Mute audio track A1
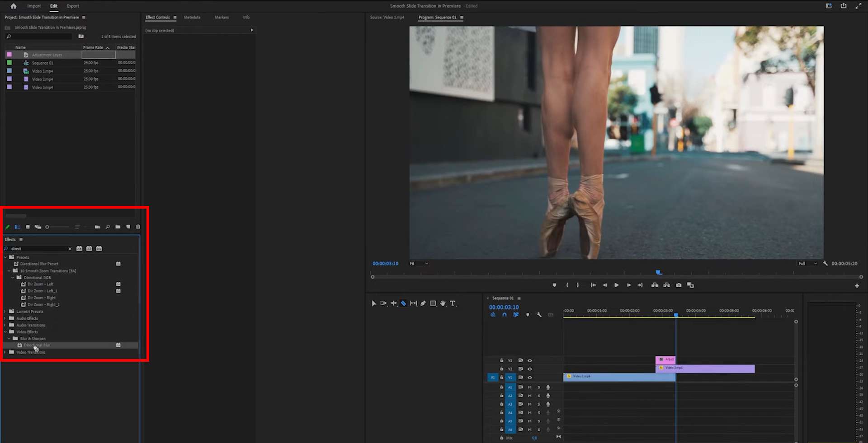This screenshot has height=443, width=868. 530,387
